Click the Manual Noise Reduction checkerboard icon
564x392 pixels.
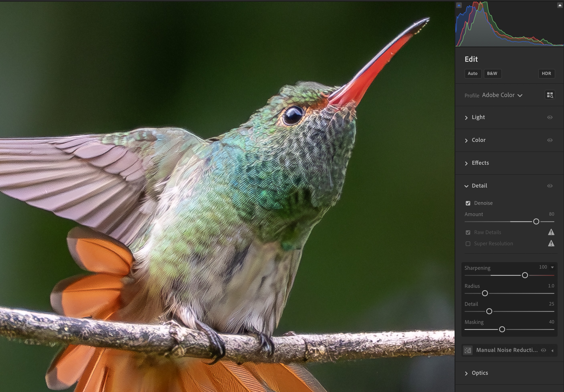(468, 350)
